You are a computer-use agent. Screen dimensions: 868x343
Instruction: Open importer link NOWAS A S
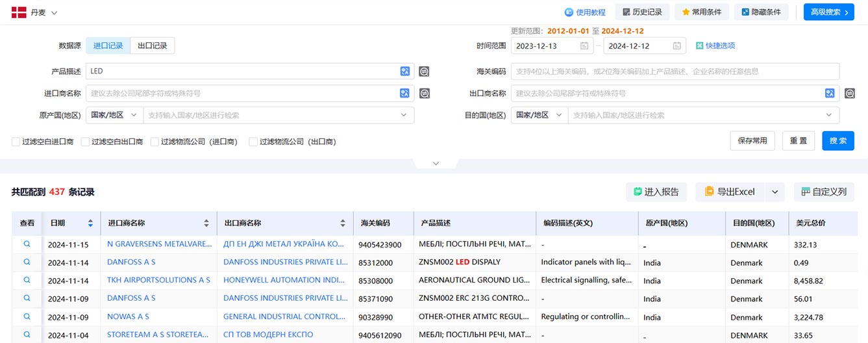click(128, 316)
